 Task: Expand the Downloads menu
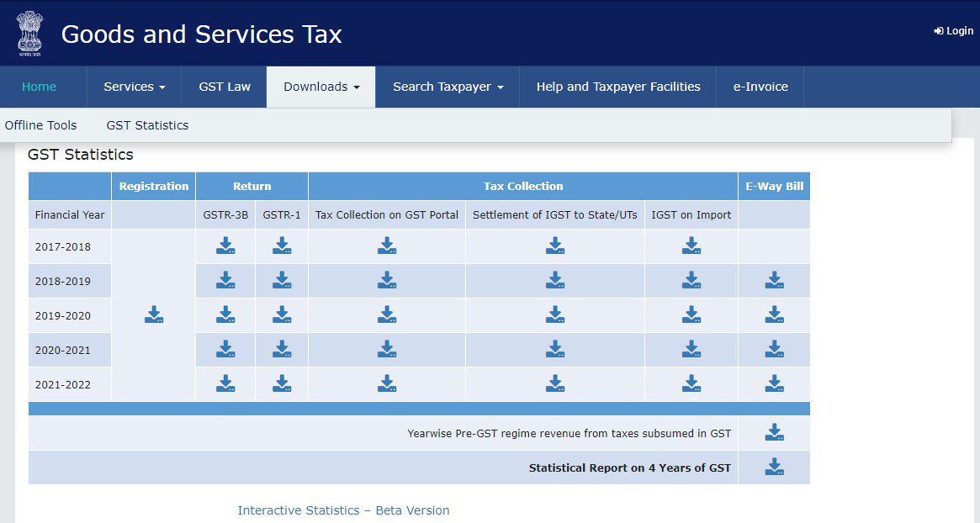point(320,87)
